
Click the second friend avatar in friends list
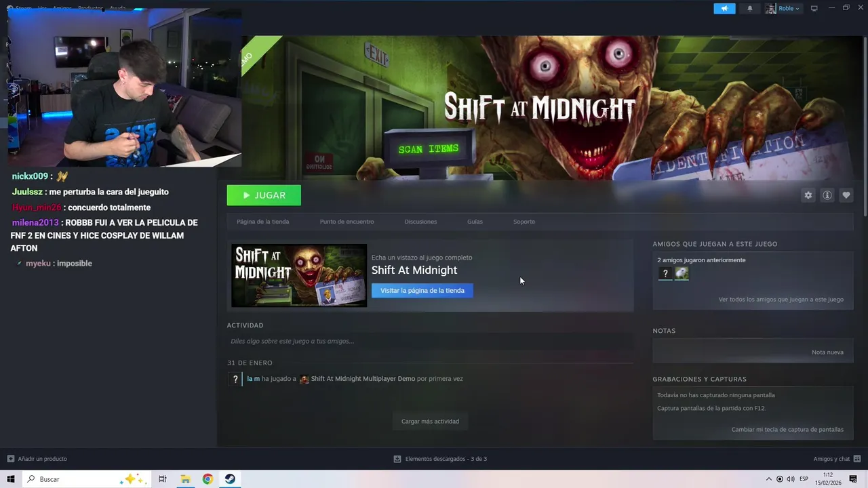click(x=682, y=273)
